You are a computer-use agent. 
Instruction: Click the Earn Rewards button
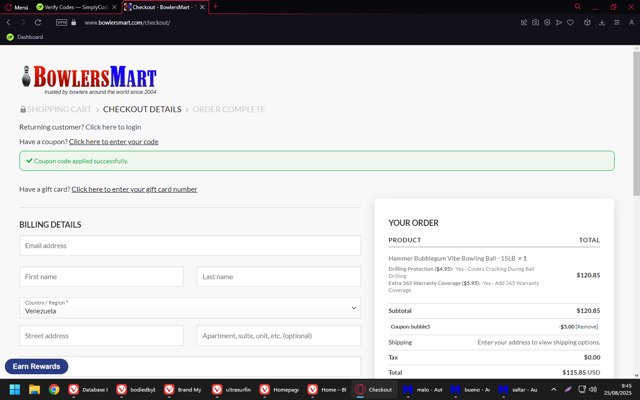click(36, 366)
